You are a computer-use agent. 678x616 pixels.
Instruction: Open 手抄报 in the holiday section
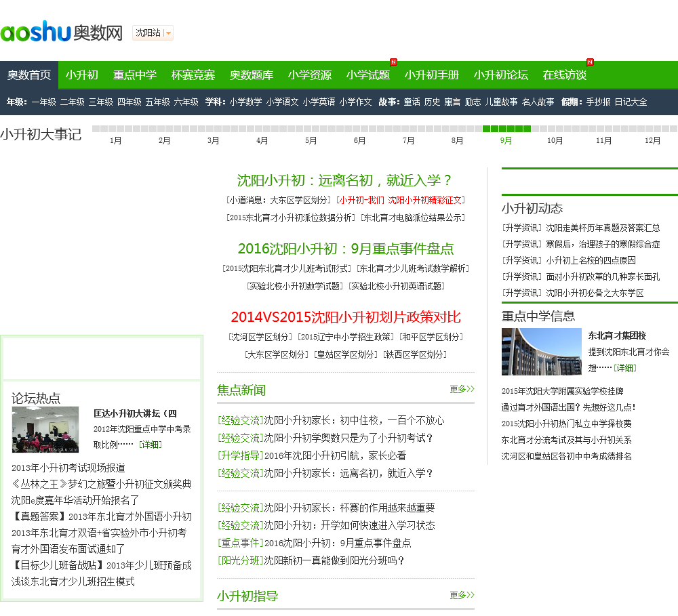(x=598, y=102)
